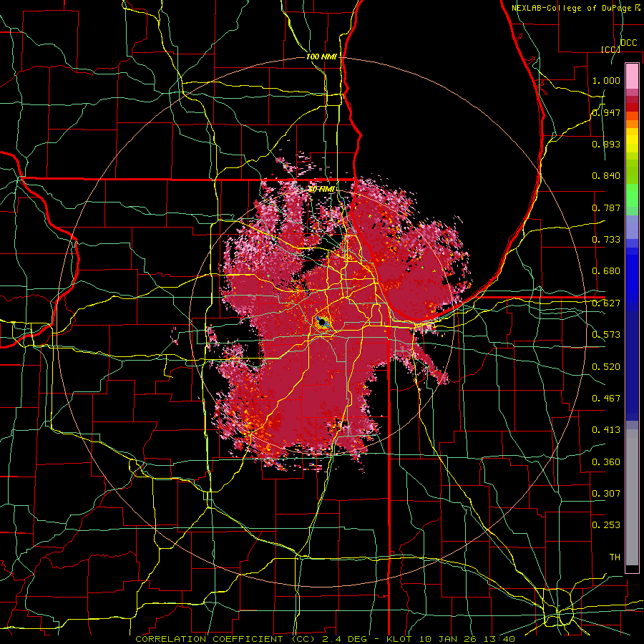Click the 0.307 legend value
Screen dimensions: 644x644
pyautogui.click(x=606, y=494)
